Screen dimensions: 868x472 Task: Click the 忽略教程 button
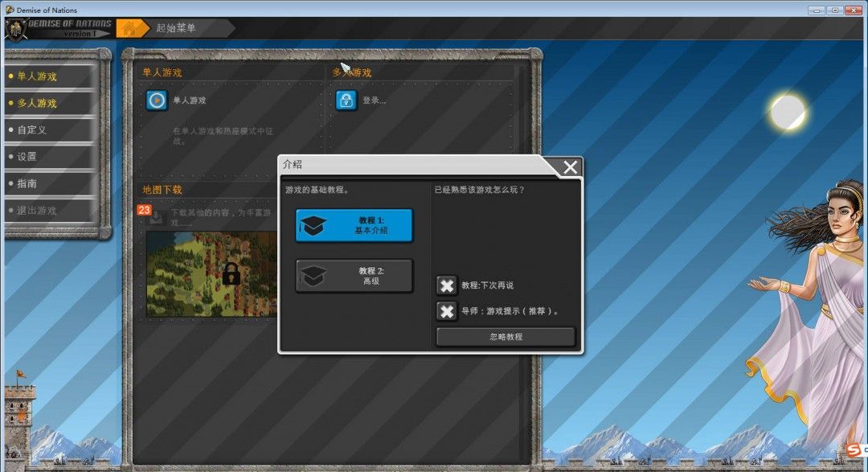tap(506, 337)
